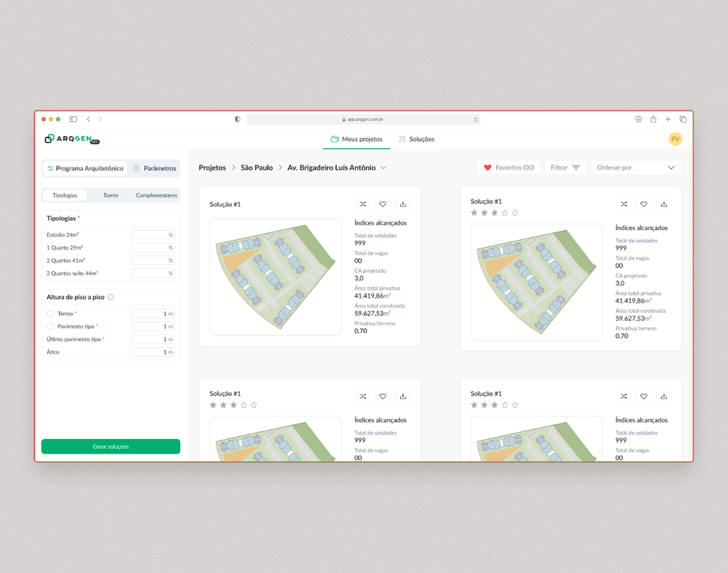This screenshot has height=573, width=728.
Task: Open the Tipologias sub-tab
Action: 65,195
